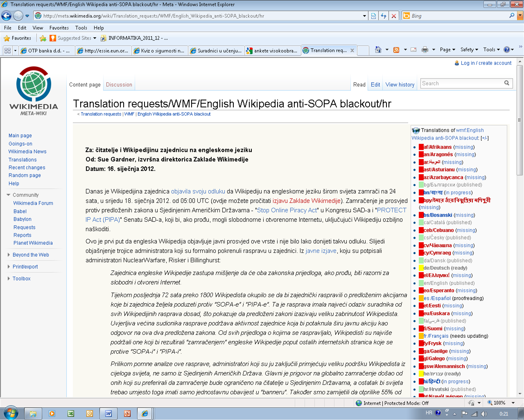
Task: Click the Print icon in command bar
Action: coord(425,50)
